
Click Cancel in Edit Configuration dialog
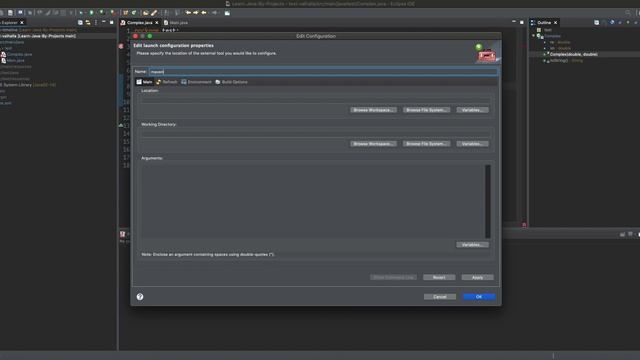coord(440,297)
